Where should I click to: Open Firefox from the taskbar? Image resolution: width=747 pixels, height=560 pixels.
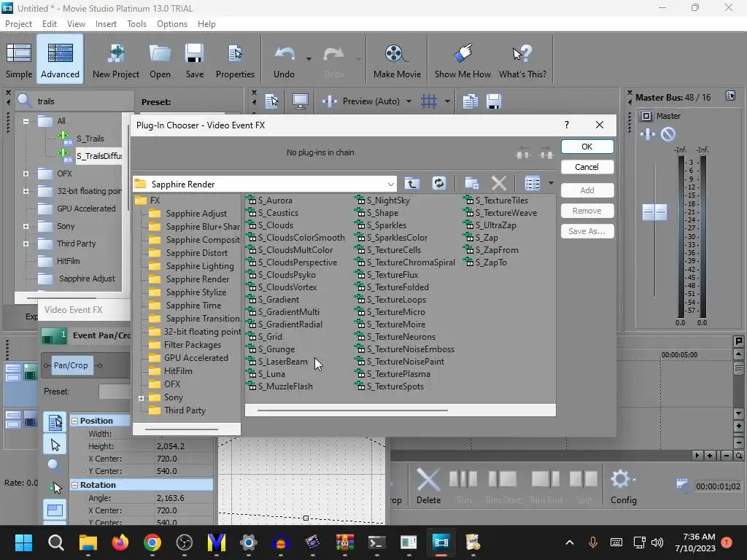click(120, 542)
